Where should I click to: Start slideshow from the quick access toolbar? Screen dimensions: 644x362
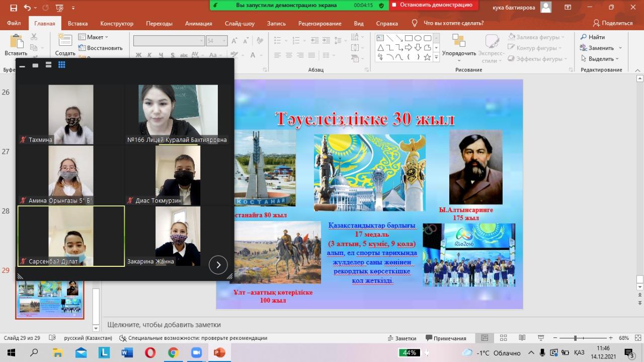point(59,8)
